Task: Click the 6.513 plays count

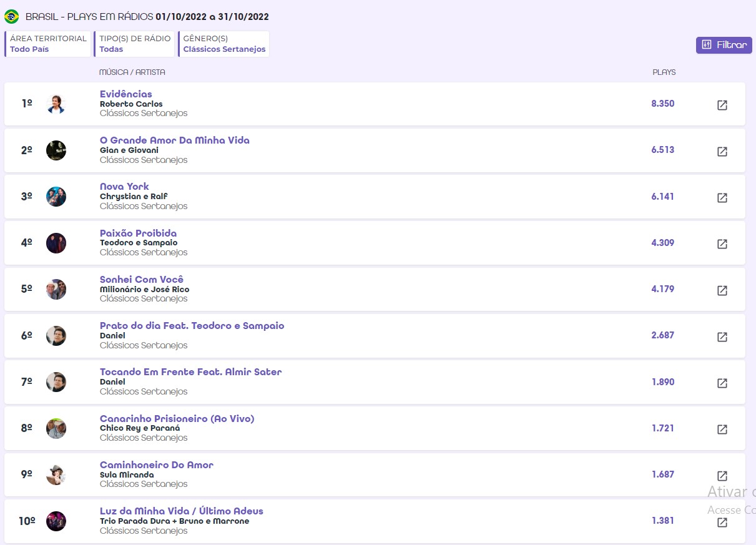Action: click(663, 150)
